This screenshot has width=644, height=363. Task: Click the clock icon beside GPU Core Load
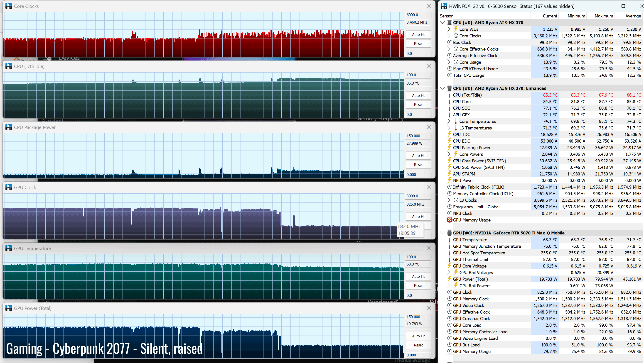tap(449, 325)
